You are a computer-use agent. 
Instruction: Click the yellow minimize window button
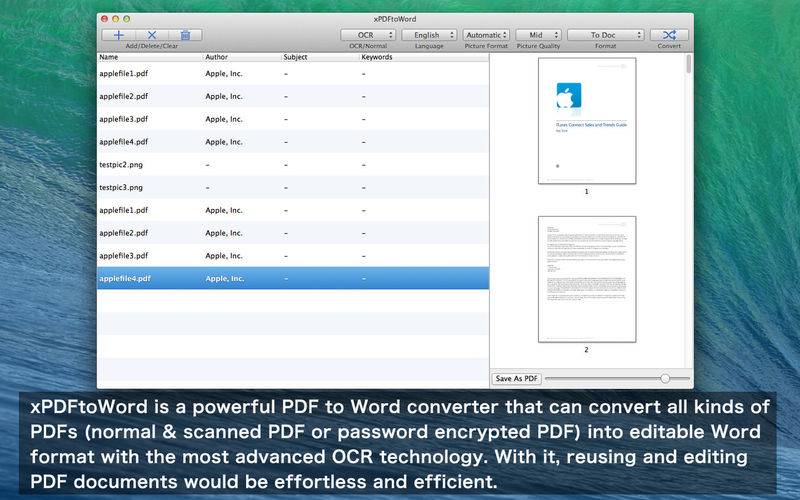tap(116, 19)
